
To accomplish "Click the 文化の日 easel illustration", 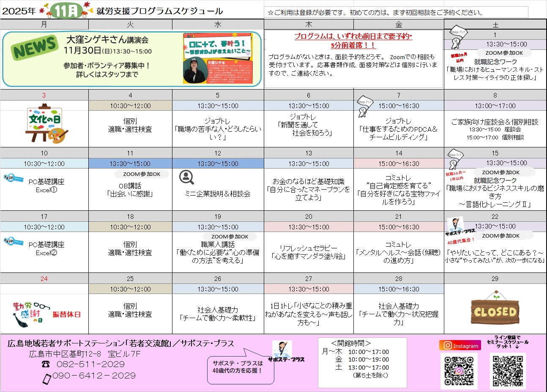I will (x=45, y=124).
